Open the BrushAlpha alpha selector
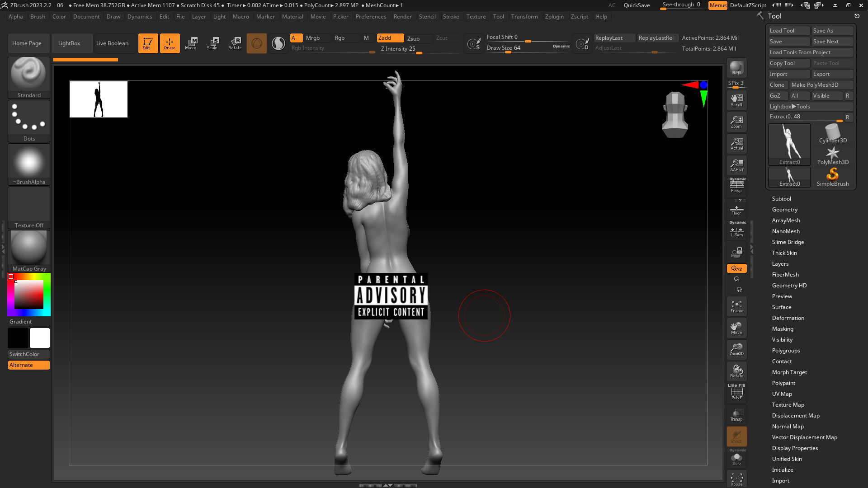The height and width of the screenshot is (488, 868). click(29, 164)
